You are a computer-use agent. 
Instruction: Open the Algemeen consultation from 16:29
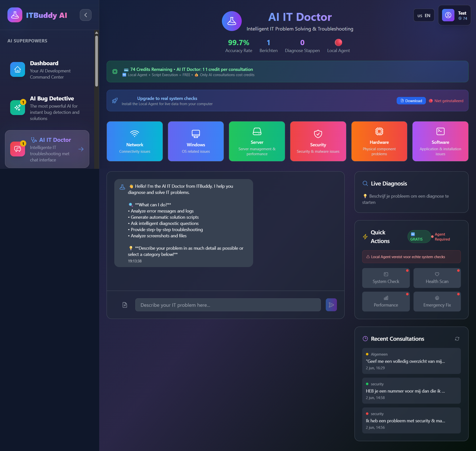click(x=411, y=361)
